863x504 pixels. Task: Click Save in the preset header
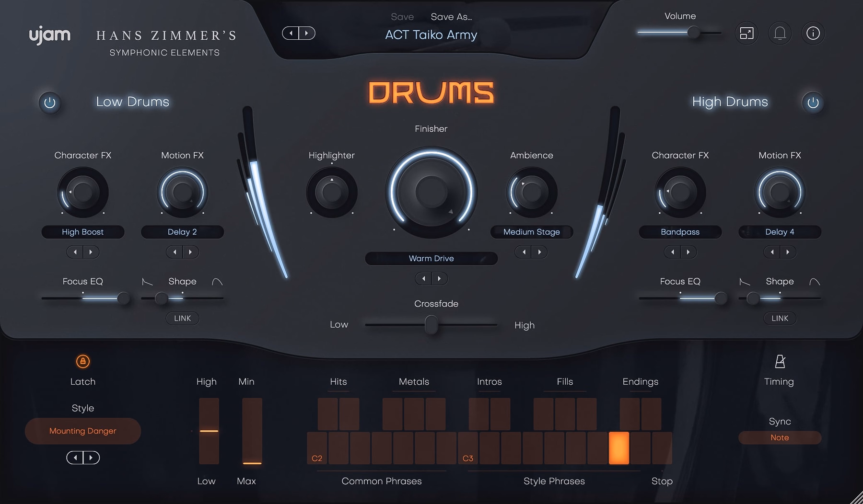pos(402,17)
